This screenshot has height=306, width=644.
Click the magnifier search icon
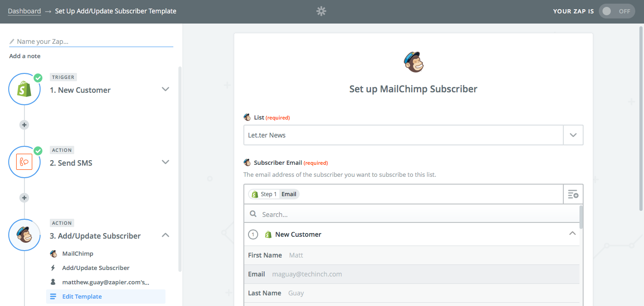click(x=253, y=214)
